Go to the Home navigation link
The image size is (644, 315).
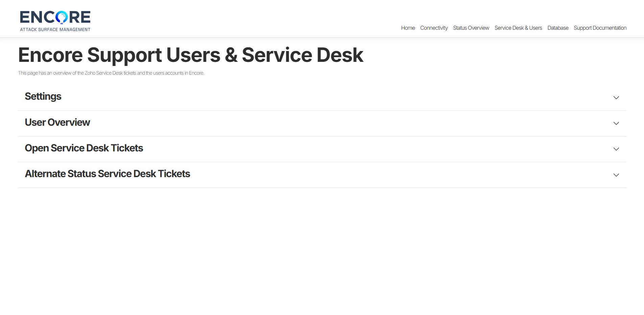click(x=408, y=28)
